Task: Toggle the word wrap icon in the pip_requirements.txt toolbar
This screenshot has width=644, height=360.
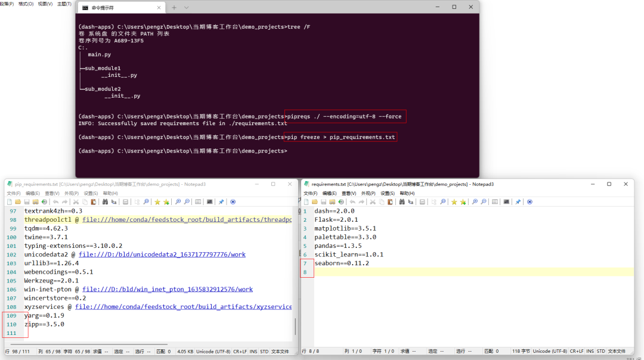Action: click(125, 201)
